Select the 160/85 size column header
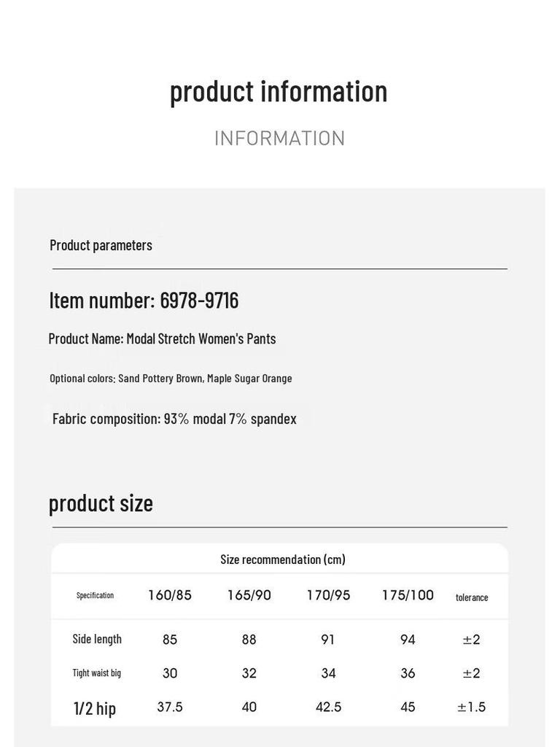Image resolution: width=560 pixels, height=747 pixels. pos(170,595)
